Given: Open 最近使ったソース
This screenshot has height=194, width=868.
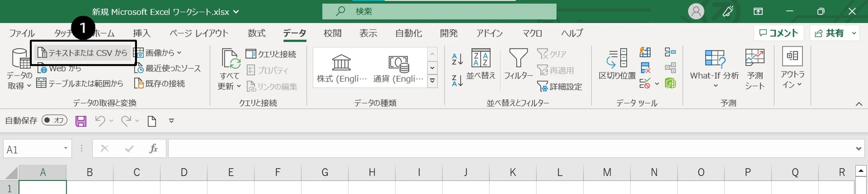Looking at the screenshot, I should [168, 68].
